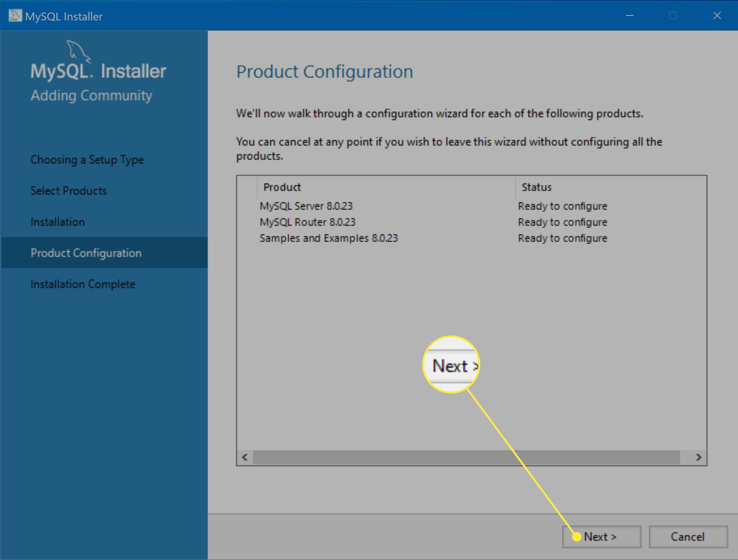Click the Status column header
This screenshot has width=738, height=560.
click(x=611, y=187)
